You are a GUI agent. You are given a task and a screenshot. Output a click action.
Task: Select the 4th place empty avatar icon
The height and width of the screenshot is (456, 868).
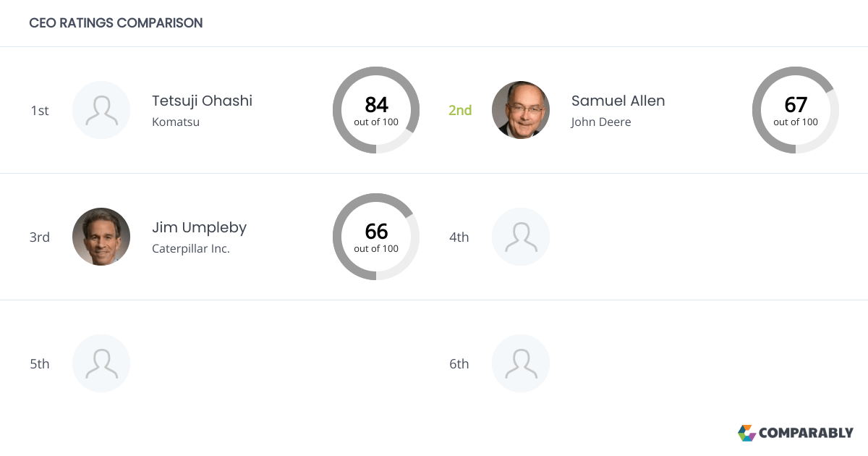[x=521, y=237]
